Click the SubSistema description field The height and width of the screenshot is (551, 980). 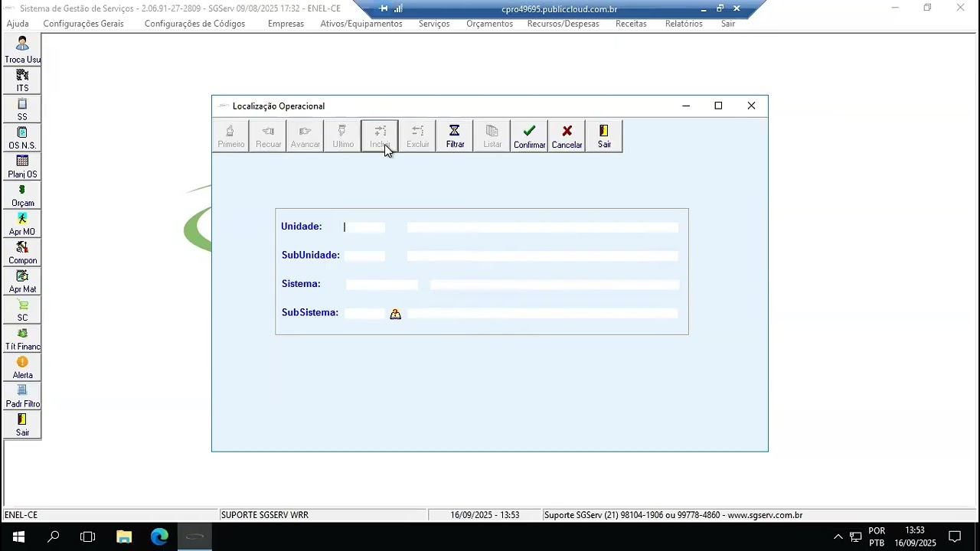pyautogui.click(x=542, y=313)
